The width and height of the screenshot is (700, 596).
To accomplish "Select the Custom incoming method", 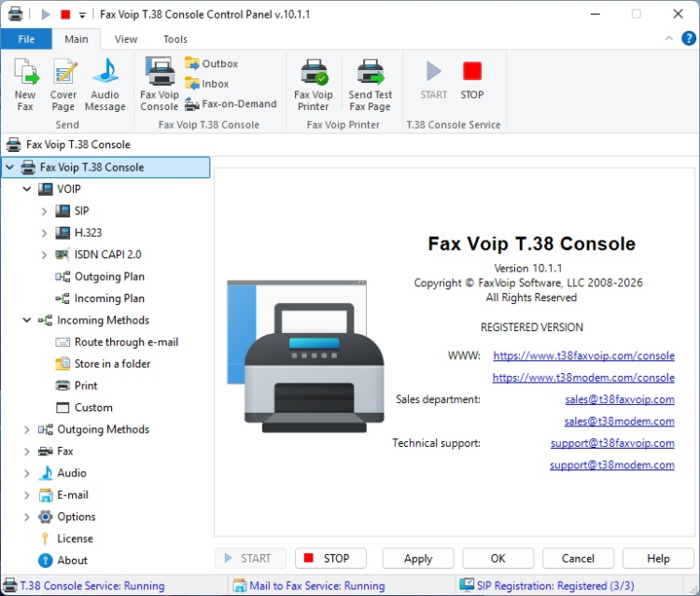I will coord(84,408).
